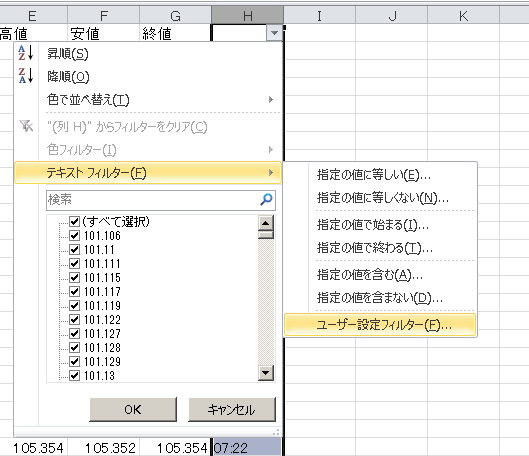The image size is (529, 456).
Task: Open the column H filter dropdown arrow
Action: (274, 33)
